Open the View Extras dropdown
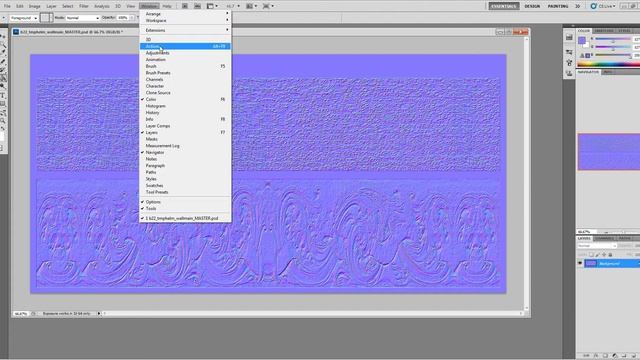The image size is (640, 360). click(x=212, y=6)
